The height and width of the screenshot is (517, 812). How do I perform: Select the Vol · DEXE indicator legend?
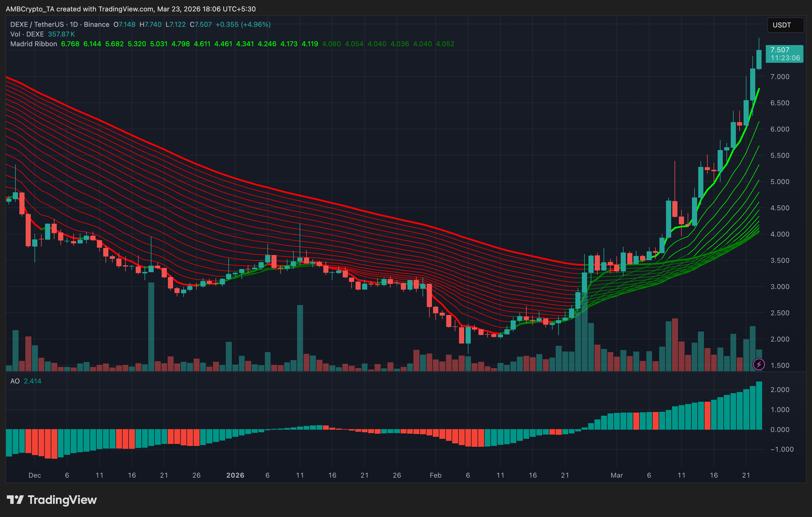point(27,34)
